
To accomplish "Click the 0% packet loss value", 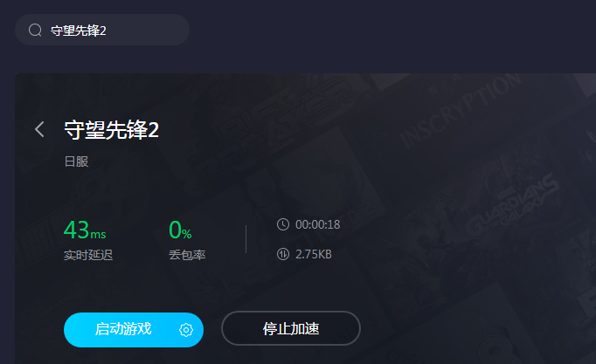I will click(180, 230).
